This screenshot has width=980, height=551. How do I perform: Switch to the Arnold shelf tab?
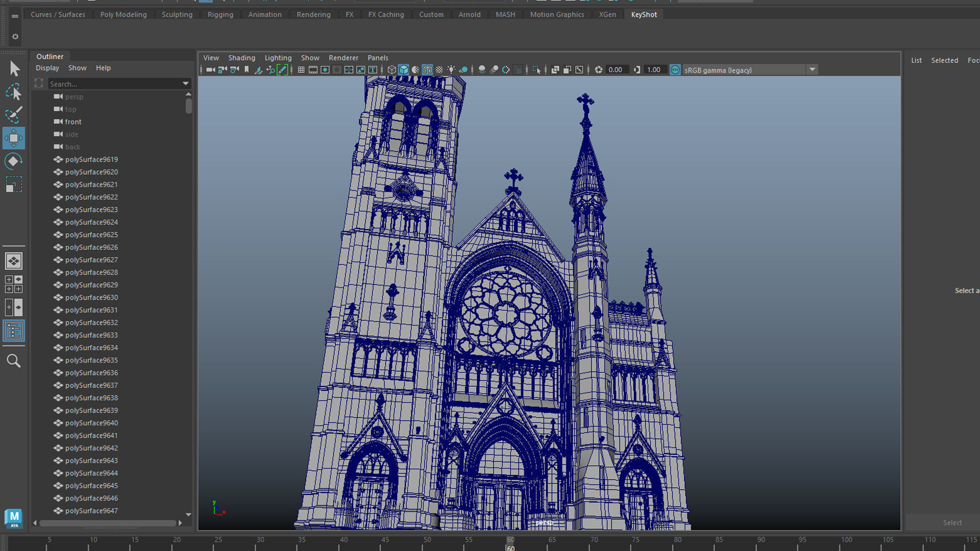[x=469, y=14]
